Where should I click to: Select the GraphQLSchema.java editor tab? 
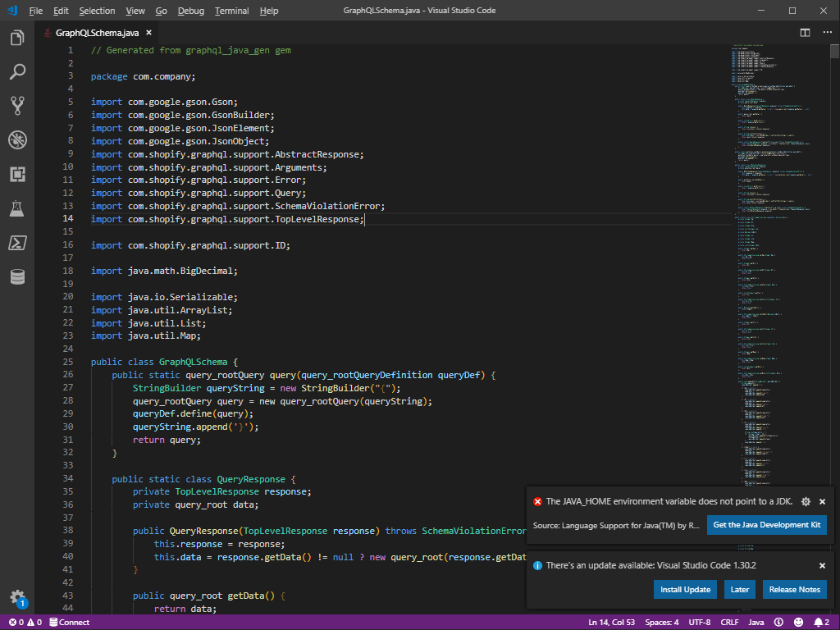98,33
